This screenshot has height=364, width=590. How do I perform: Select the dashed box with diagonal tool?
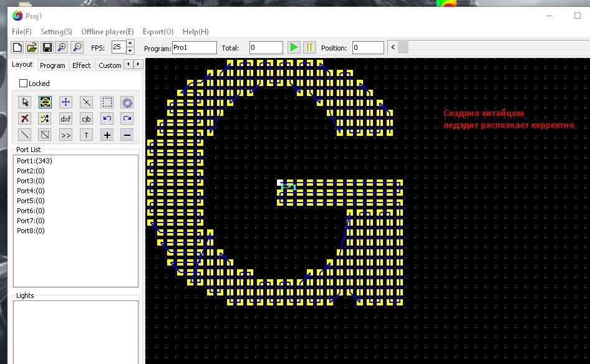45,135
